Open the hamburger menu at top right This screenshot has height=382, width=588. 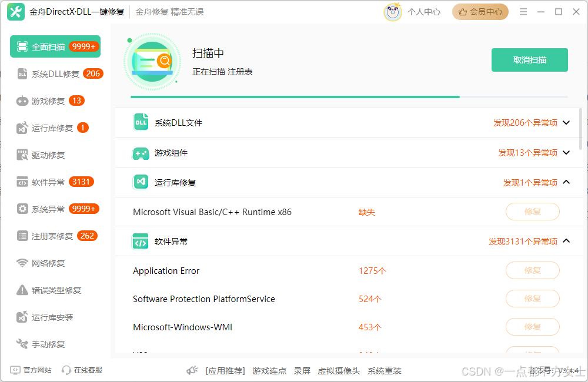523,11
